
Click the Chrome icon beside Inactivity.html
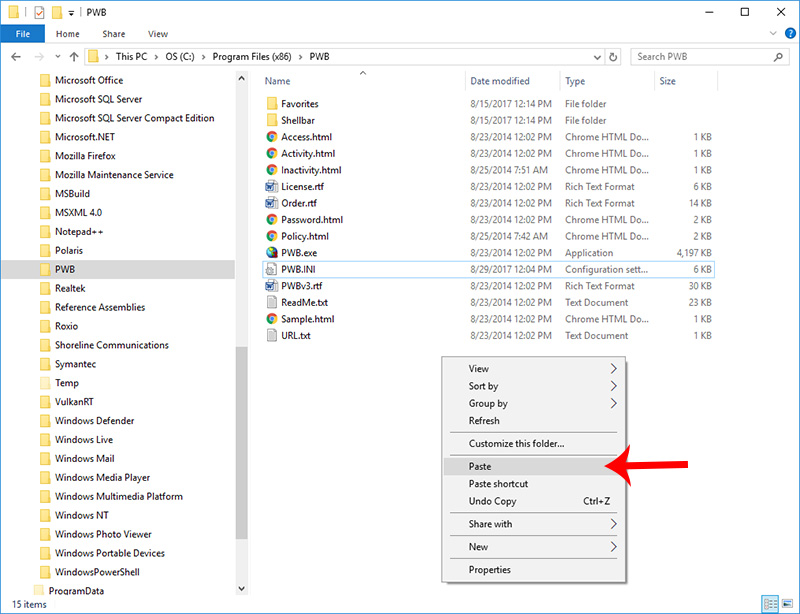point(272,170)
